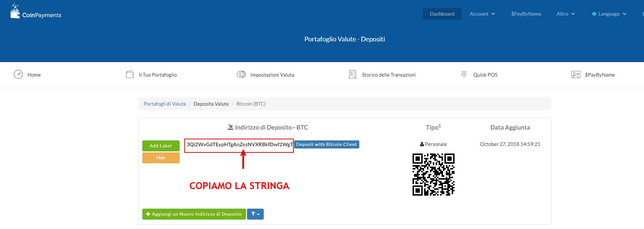Click the Home gauge icon
Screen dimensions: 644x229
[18, 74]
